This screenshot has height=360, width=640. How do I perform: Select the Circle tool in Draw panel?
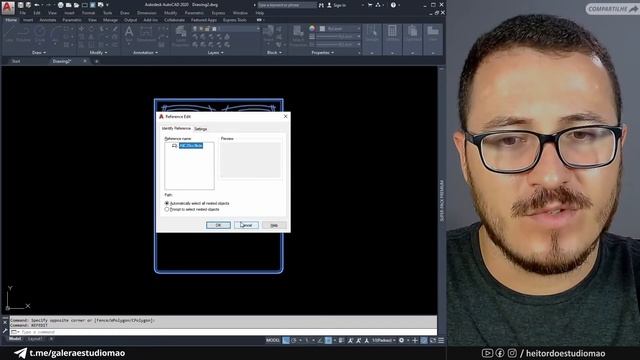click(x=40, y=34)
